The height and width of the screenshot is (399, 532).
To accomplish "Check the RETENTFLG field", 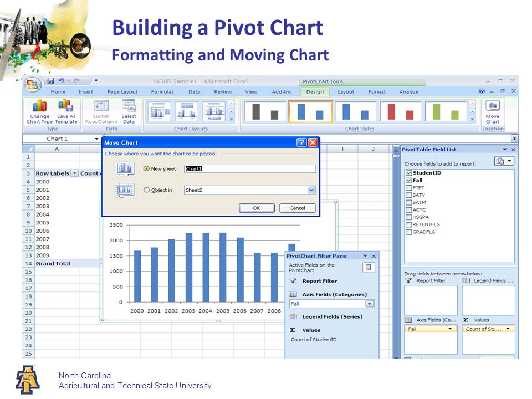I will click(409, 224).
